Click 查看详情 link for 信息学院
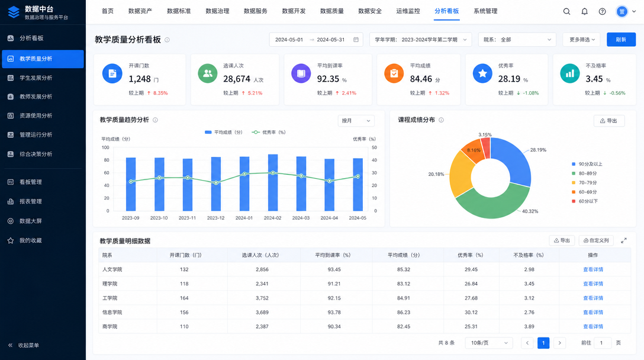Screen dimensions: 644x360 tap(593, 312)
